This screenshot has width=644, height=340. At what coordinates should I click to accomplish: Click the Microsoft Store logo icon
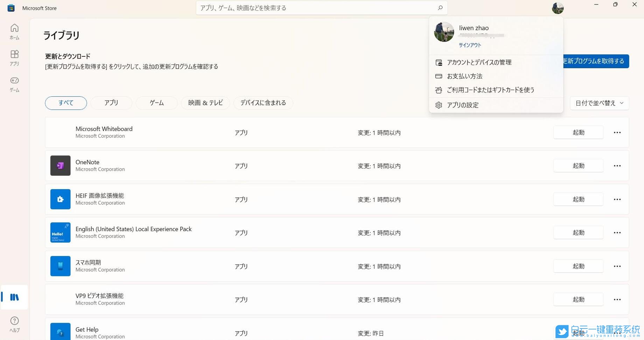point(11,8)
